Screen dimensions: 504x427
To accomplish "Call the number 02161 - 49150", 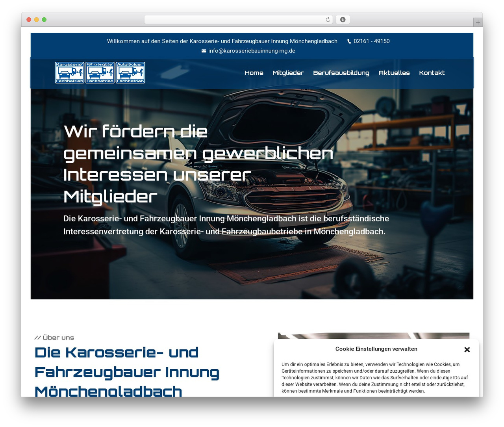I will tap(372, 41).
